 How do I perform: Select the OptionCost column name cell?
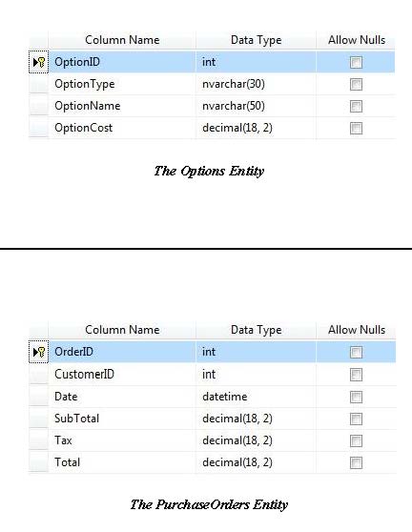pos(122,128)
